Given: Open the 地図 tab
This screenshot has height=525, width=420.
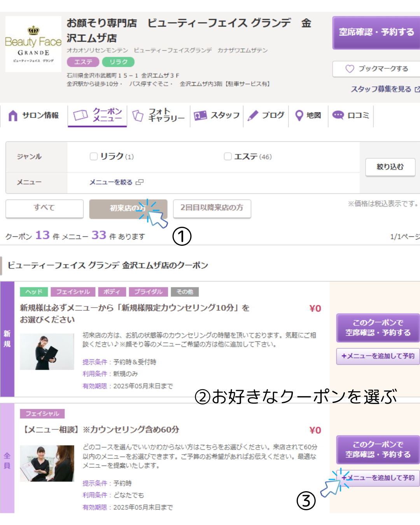Looking at the screenshot, I should tap(308, 115).
